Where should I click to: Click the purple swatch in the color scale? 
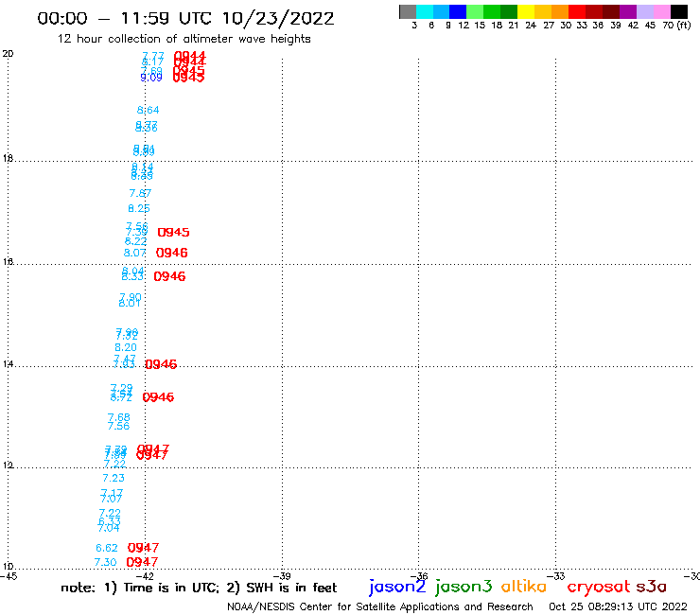point(628,11)
